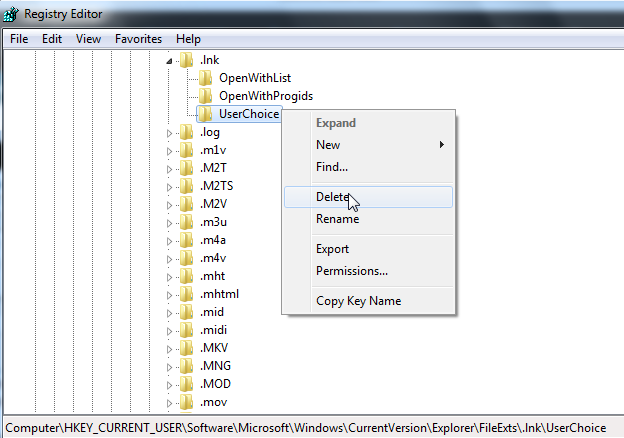The height and width of the screenshot is (438, 624).
Task: Expand the .m4a key
Action: [169, 241]
